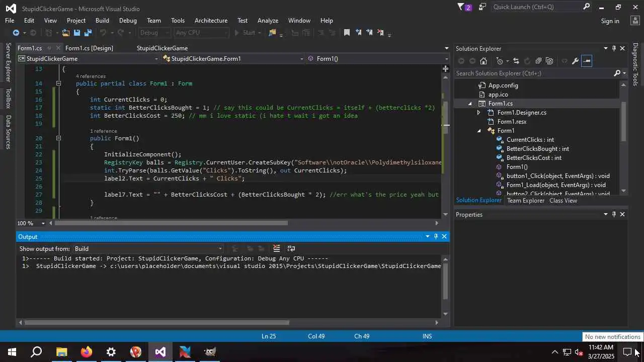Click the Sign in link
The height and width of the screenshot is (362, 644).
tap(610, 21)
